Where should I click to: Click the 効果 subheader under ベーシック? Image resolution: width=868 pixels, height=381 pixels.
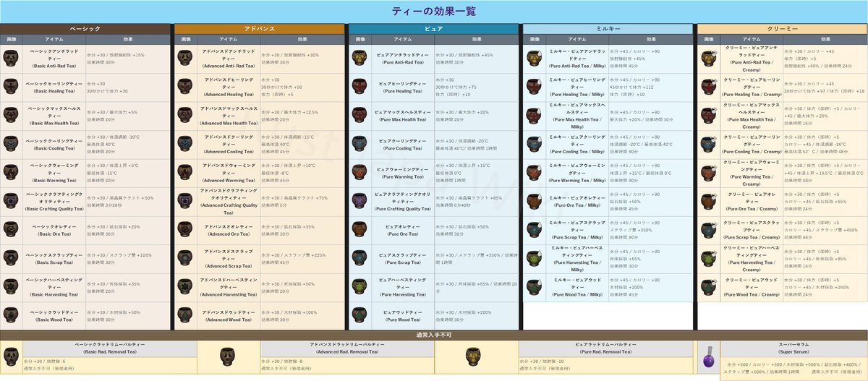click(127, 39)
